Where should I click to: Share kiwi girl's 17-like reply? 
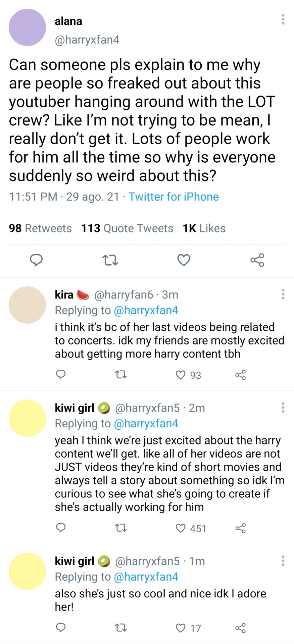coord(241,628)
